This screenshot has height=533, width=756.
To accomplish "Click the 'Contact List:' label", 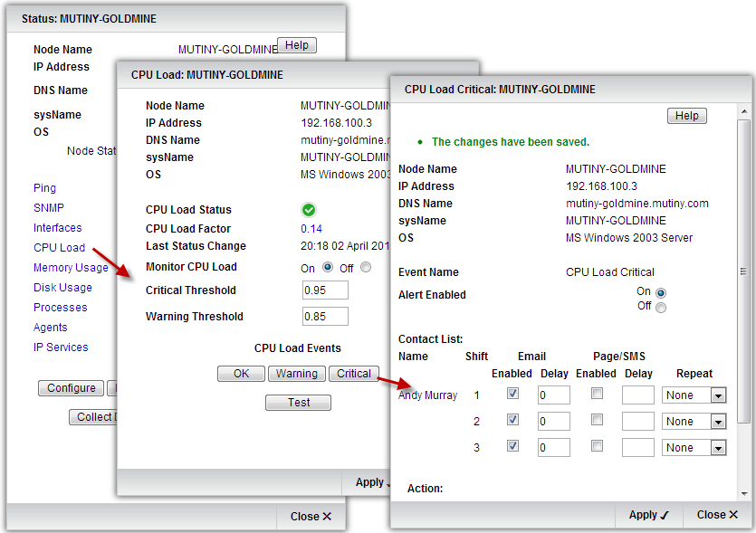I will (431, 339).
